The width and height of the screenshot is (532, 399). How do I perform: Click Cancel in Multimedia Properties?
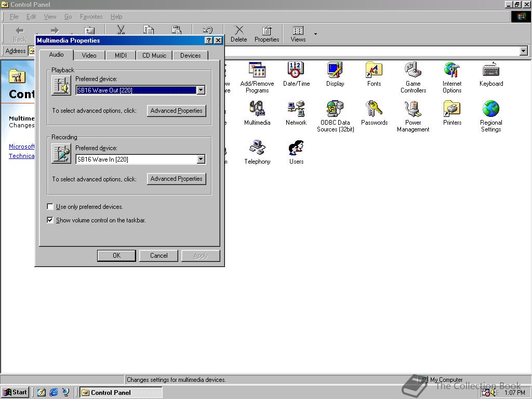[159, 256]
